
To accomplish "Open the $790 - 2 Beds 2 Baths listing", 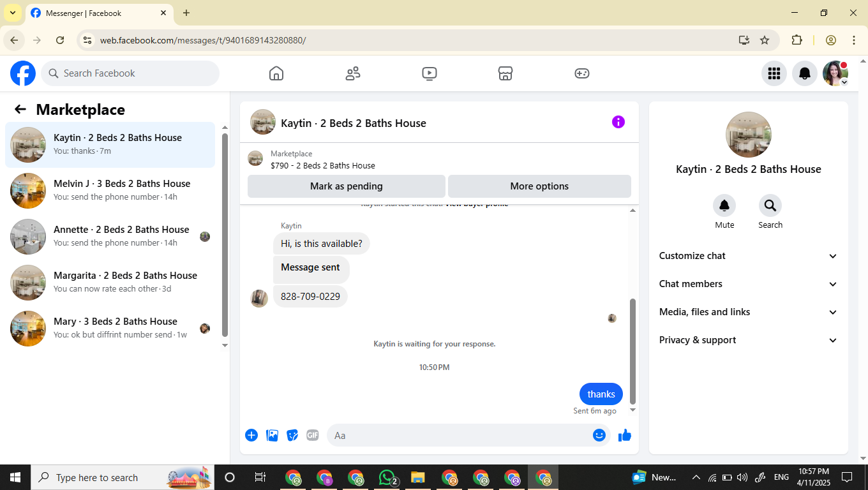I will pyautogui.click(x=323, y=165).
